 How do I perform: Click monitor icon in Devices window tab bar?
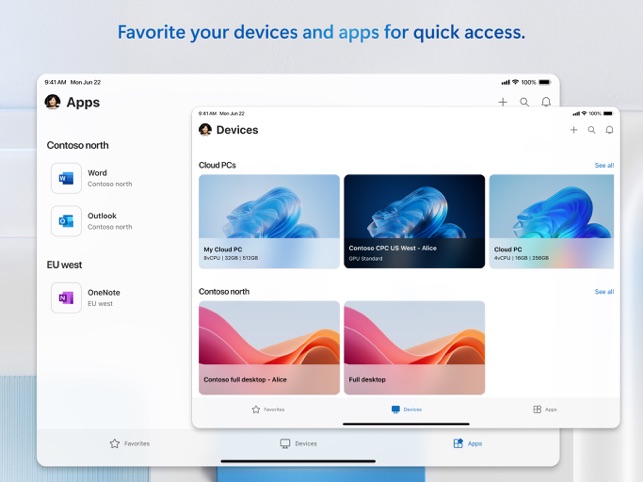[396, 409]
